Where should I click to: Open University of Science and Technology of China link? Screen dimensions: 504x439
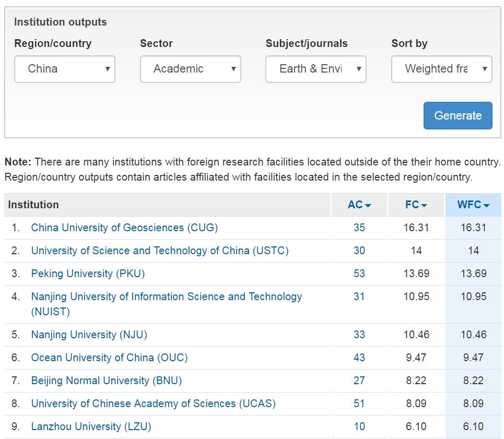[160, 251]
